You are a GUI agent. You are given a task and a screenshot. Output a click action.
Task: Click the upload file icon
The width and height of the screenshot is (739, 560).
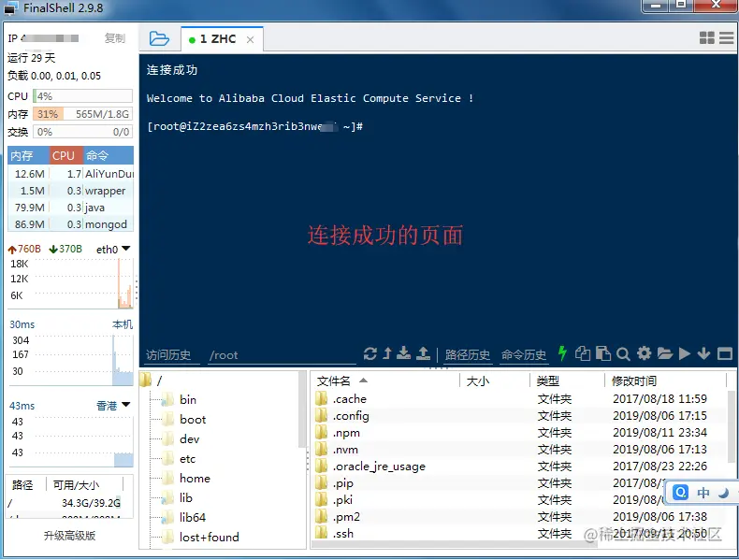coord(423,353)
